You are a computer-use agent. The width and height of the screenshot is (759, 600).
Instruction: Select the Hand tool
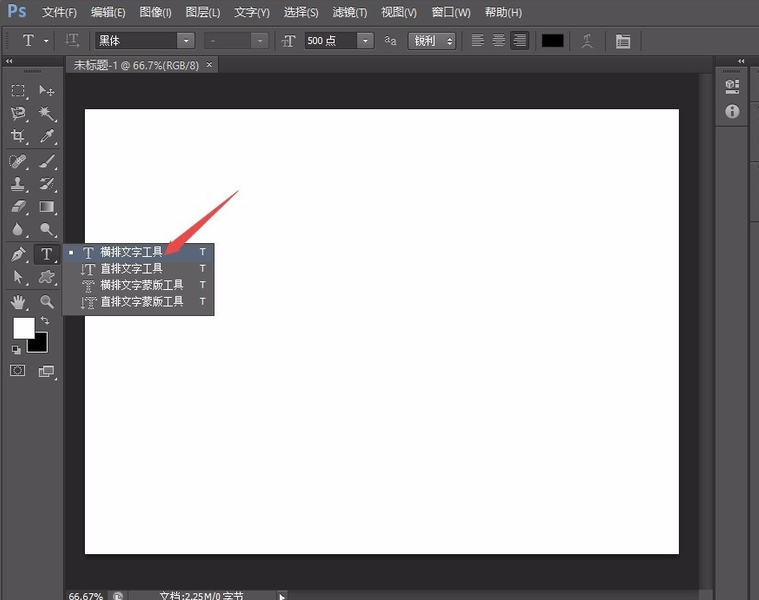click(18, 302)
